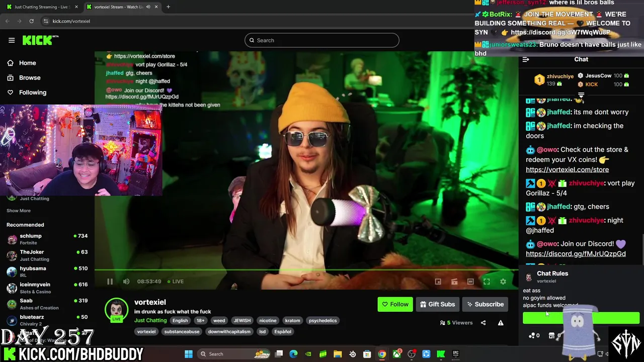The height and width of the screenshot is (362, 644).
Task: Open Google Chrome from taskbar
Action: [382, 354]
